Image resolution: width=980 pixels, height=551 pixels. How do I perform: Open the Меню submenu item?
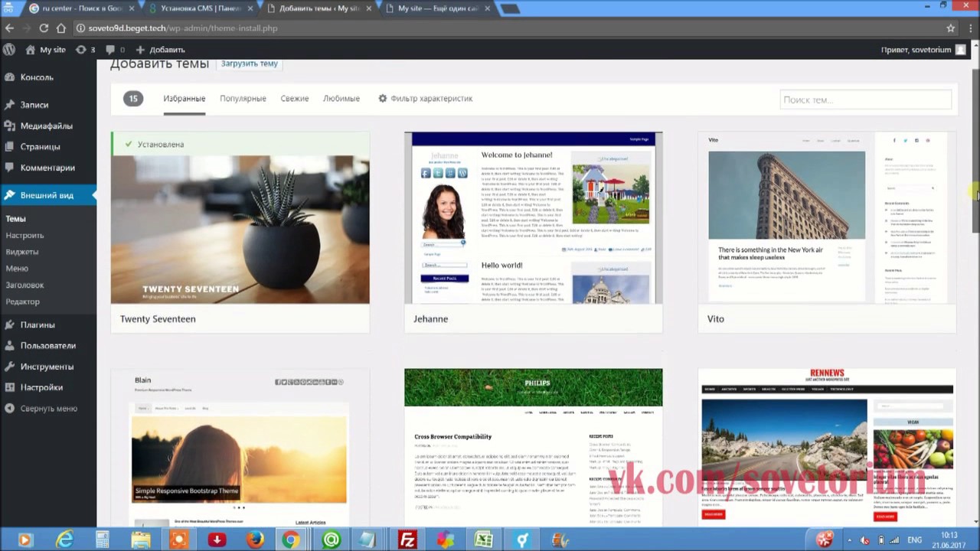point(17,269)
